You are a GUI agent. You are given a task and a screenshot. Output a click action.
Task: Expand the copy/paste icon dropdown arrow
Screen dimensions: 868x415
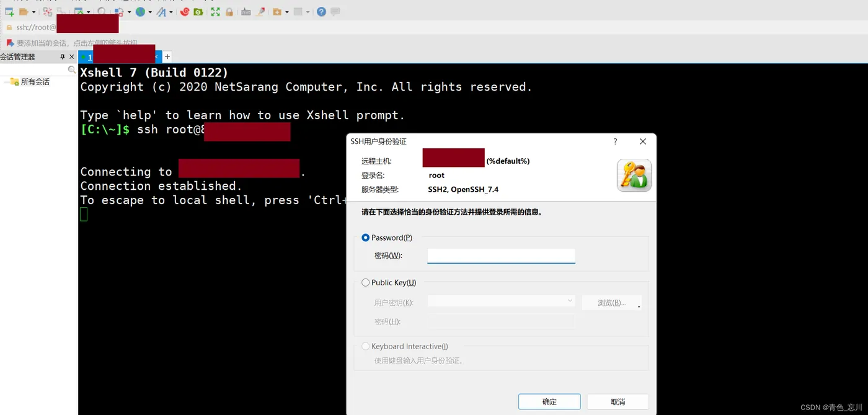129,12
